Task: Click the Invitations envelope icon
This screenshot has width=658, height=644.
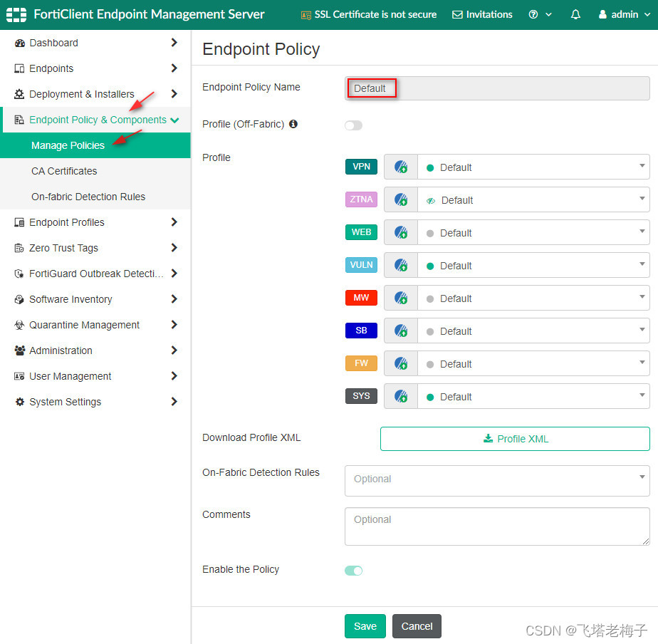Action: pos(457,15)
